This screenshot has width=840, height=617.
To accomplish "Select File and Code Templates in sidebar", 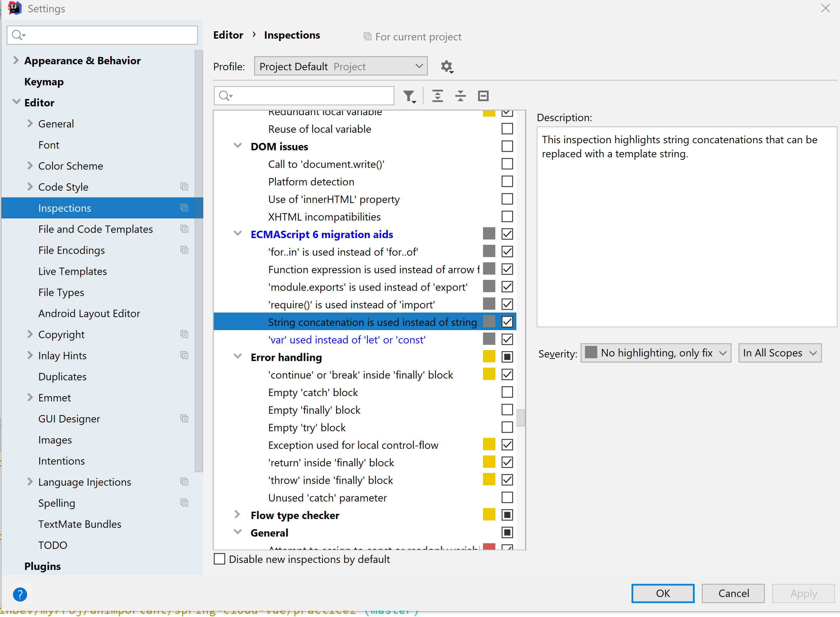I will tap(95, 229).
